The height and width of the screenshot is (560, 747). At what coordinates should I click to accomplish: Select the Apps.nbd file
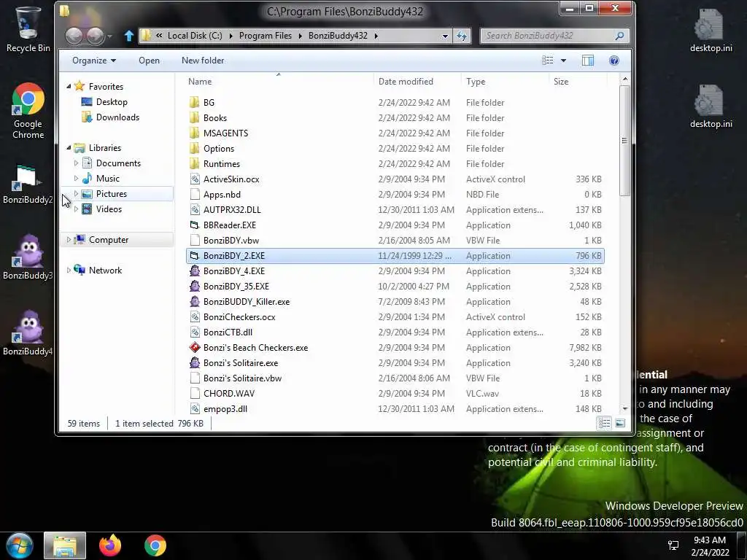click(x=395, y=194)
